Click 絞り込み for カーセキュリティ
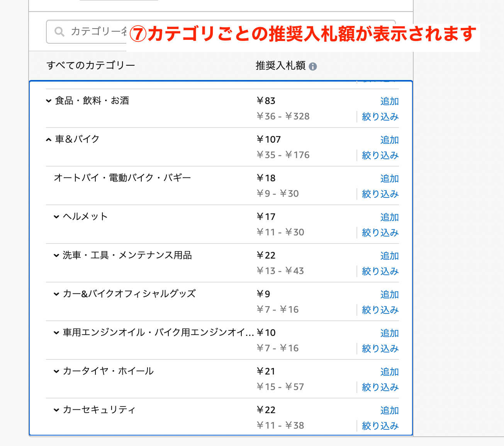Image resolution: width=504 pixels, height=446 pixels. [380, 426]
